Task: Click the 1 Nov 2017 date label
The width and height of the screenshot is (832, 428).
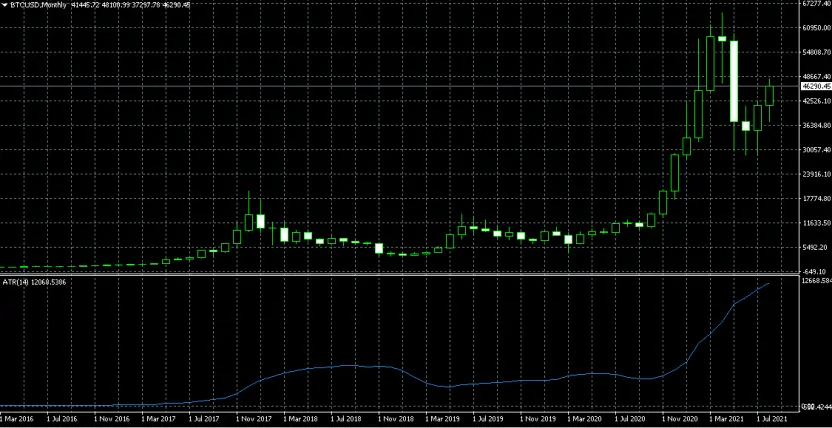Action: 253,418
